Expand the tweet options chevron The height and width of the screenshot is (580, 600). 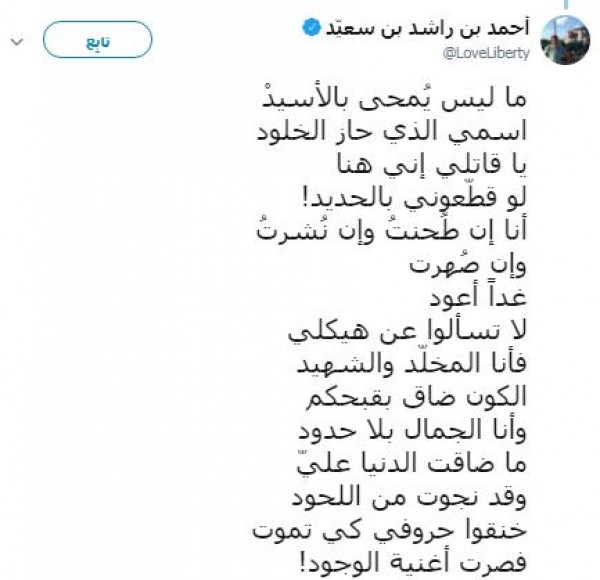coord(17,41)
